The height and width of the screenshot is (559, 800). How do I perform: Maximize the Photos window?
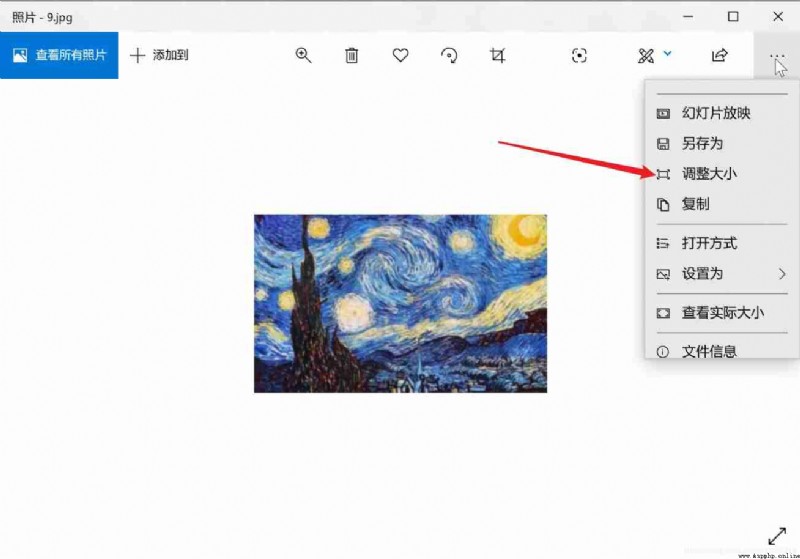[733, 16]
